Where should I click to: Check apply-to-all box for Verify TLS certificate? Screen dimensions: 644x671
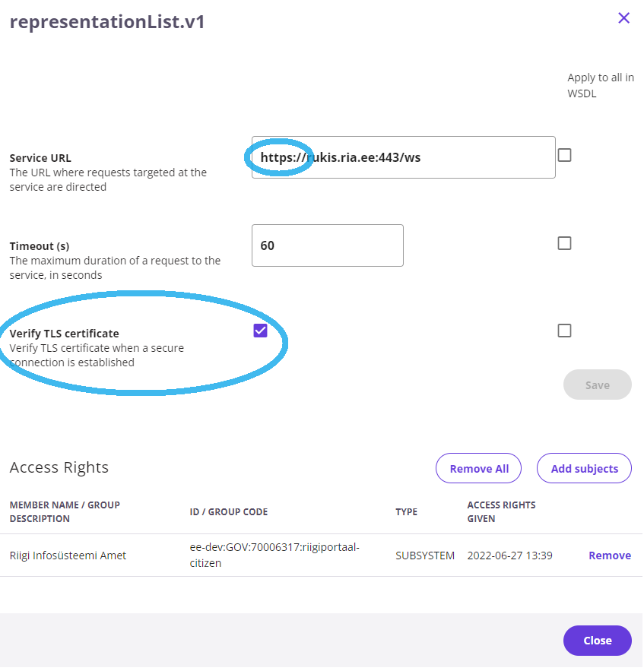click(x=564, y=331)
